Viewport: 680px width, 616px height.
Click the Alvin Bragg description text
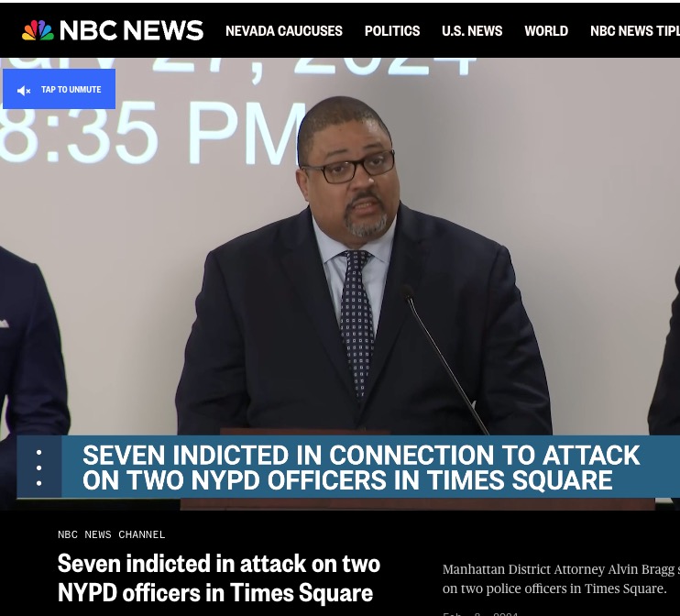click(561, 578)
